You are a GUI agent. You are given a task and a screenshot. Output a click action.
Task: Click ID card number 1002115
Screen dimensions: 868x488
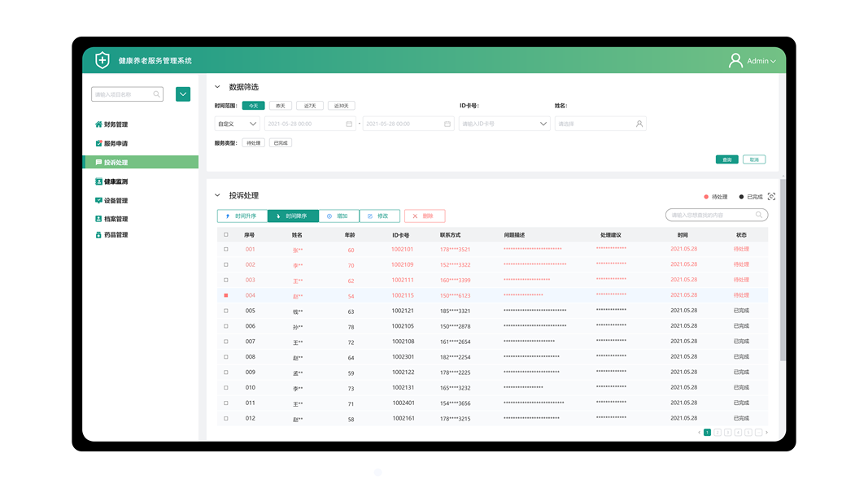point(403,295)
